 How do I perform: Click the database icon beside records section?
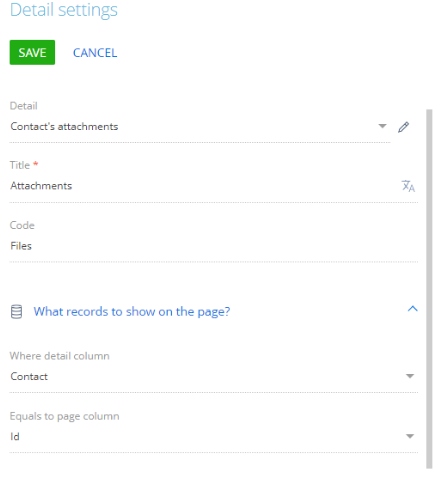(x=16, y=312)
